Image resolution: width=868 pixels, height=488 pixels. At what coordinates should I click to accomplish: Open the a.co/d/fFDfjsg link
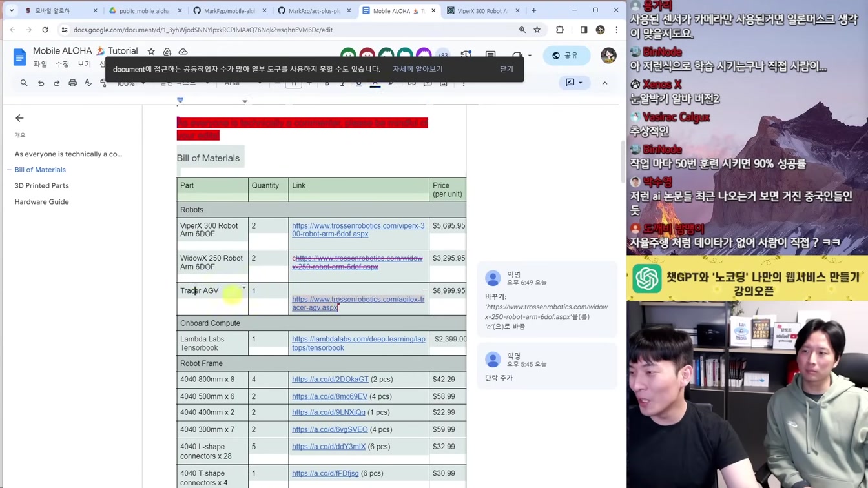tap(325, 473)
